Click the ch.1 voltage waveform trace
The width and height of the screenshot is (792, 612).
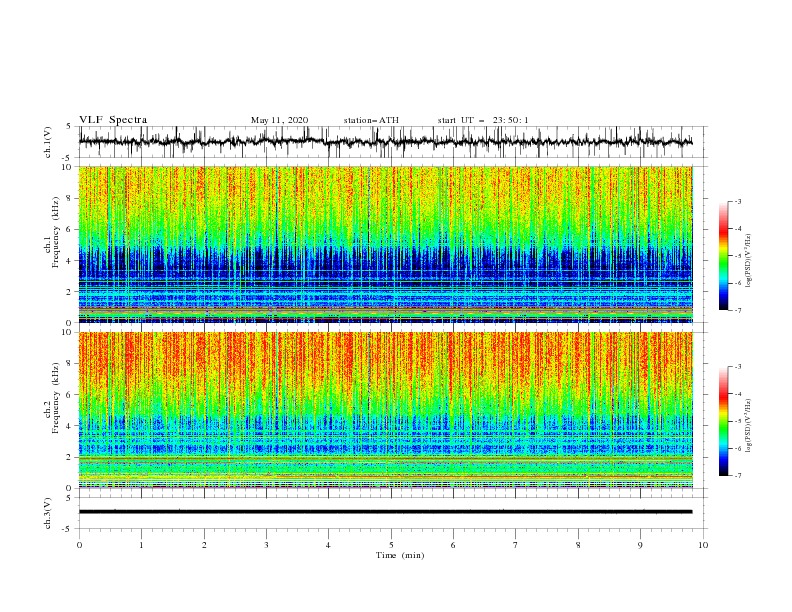click(x=385, y=142)
